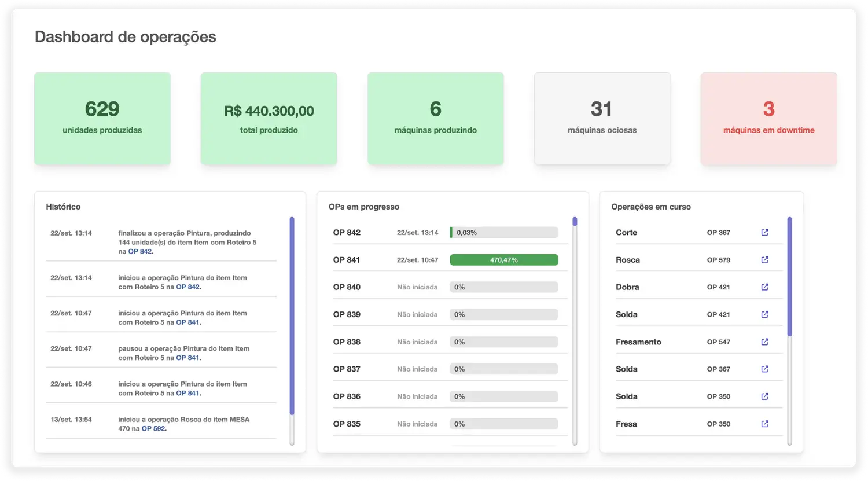Click the Histórico panel scrollbar
868x481 pixels.
[x=292, y=315]
